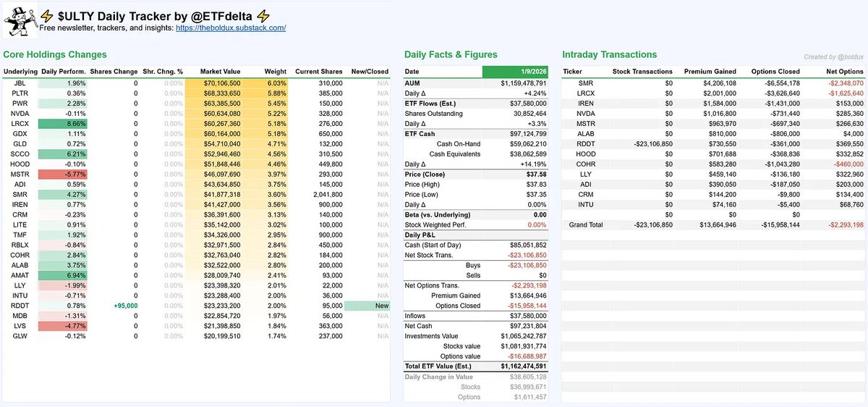
Task: Select the Grand Total row label
Action: pyautogui.click(x=587, y=225)
